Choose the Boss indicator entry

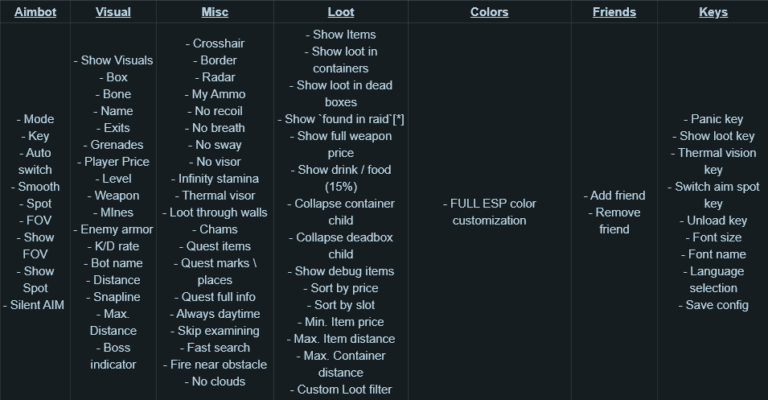113,356
